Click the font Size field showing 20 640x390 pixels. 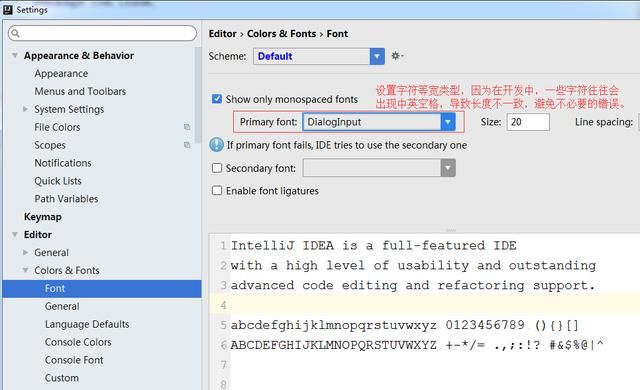click(x=528, y=122)
